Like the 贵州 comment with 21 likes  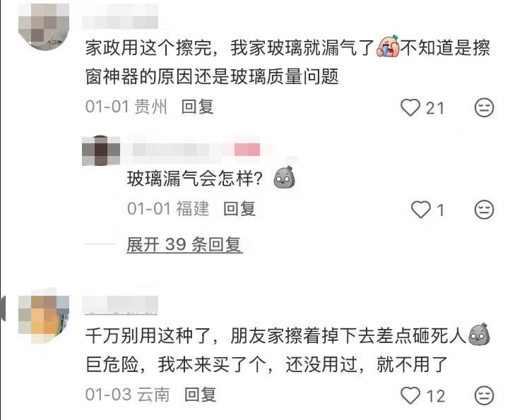[410, 107]
